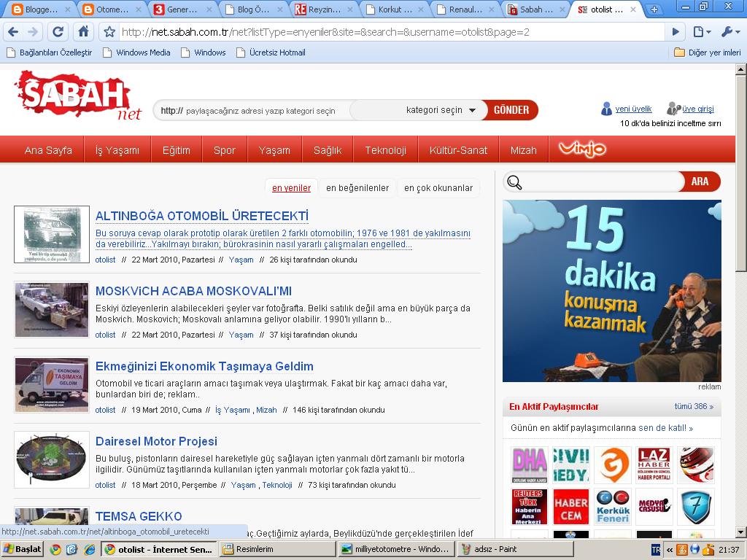
Task: Select the en çok okunanlar list tab
Action: [x=438, y=188]
